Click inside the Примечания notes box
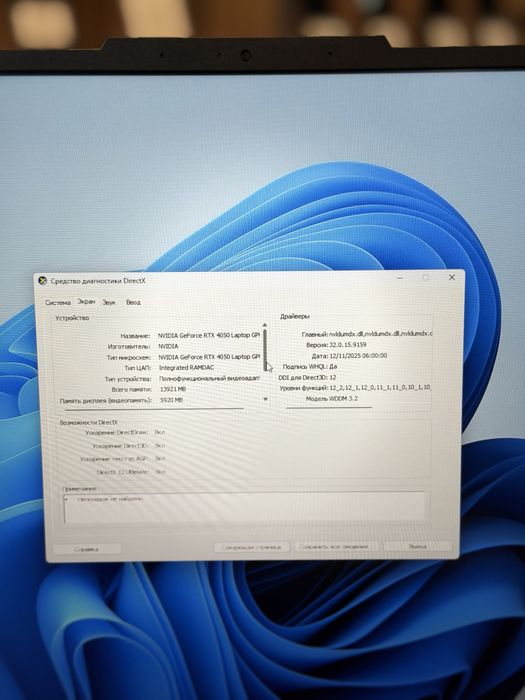Image resolution: width=525 pixels, height=700 pixels. click(245, 507)
